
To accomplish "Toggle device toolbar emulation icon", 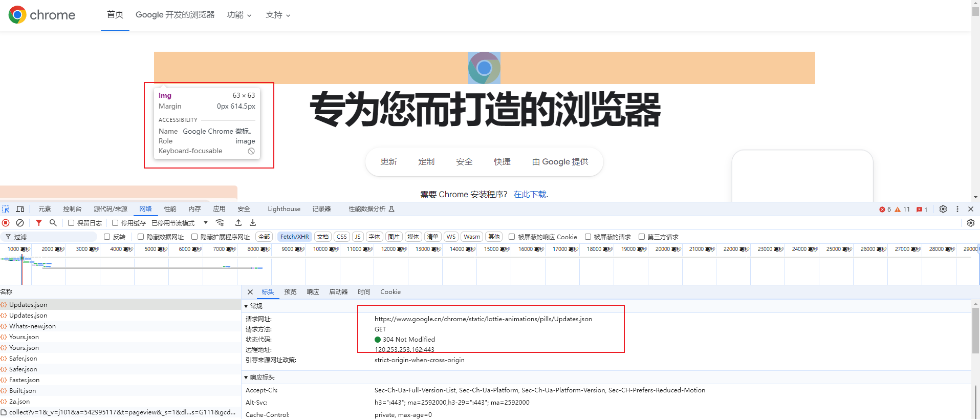I will click(x=20, y=209).
